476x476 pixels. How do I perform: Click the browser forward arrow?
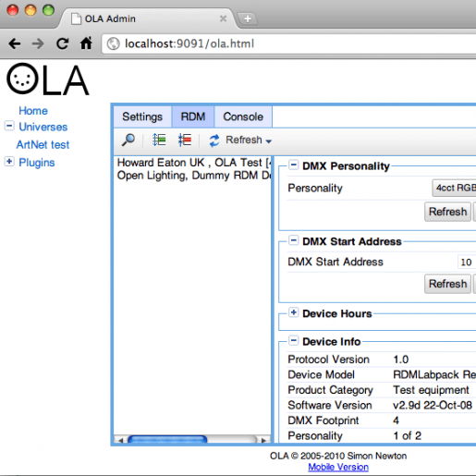[38, 43]
